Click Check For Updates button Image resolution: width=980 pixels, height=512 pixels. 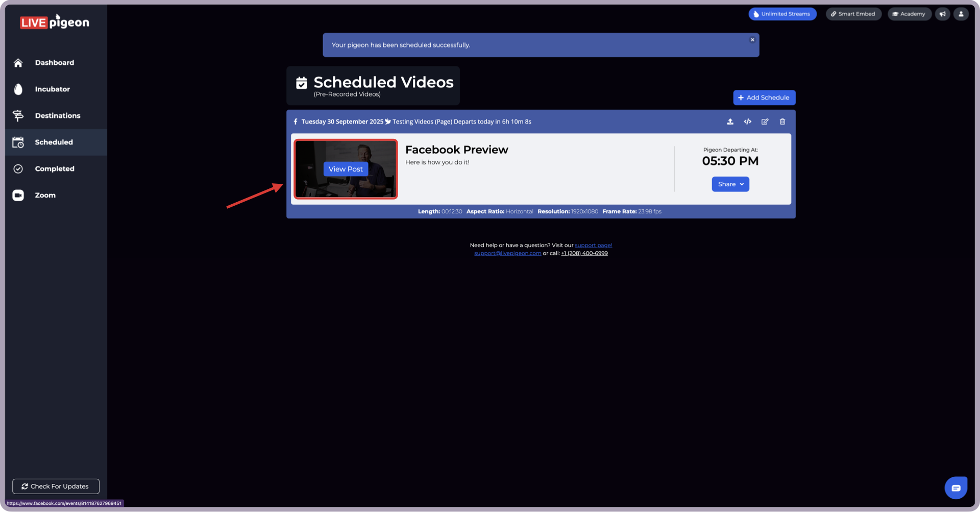click(x=56, y=486)
